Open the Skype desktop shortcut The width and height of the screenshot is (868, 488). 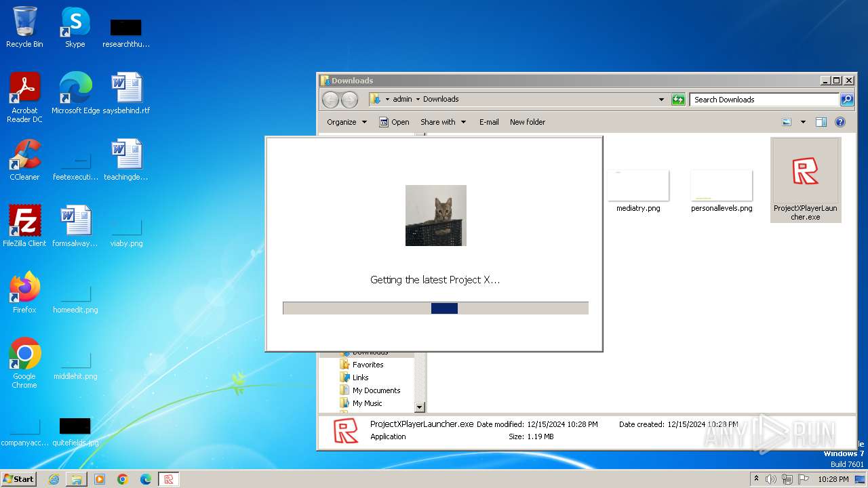(75, 27)
